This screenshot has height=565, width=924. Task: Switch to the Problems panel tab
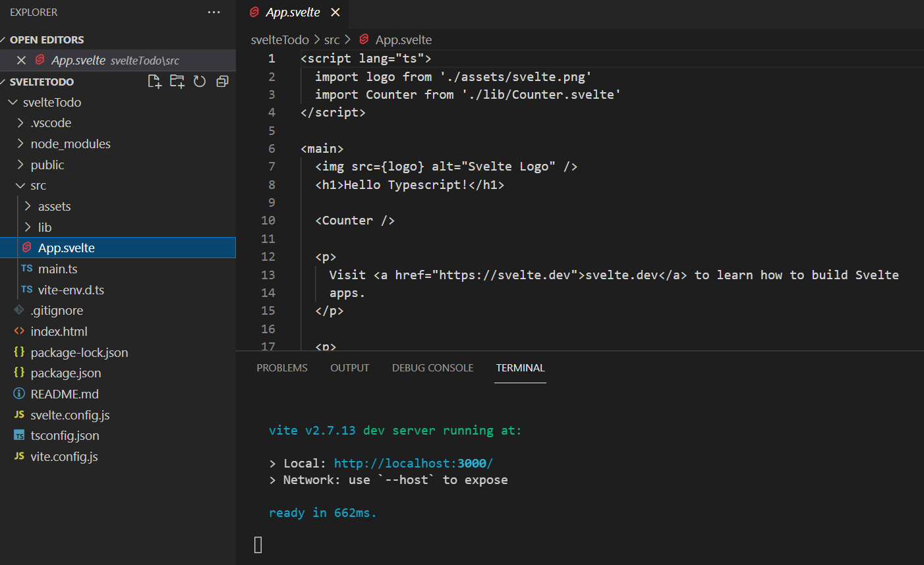click(282, 368)
